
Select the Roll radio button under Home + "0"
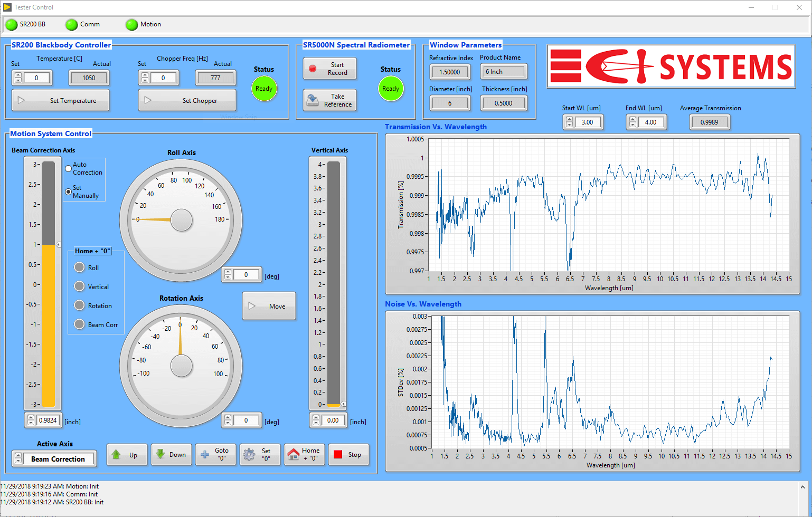79,267
